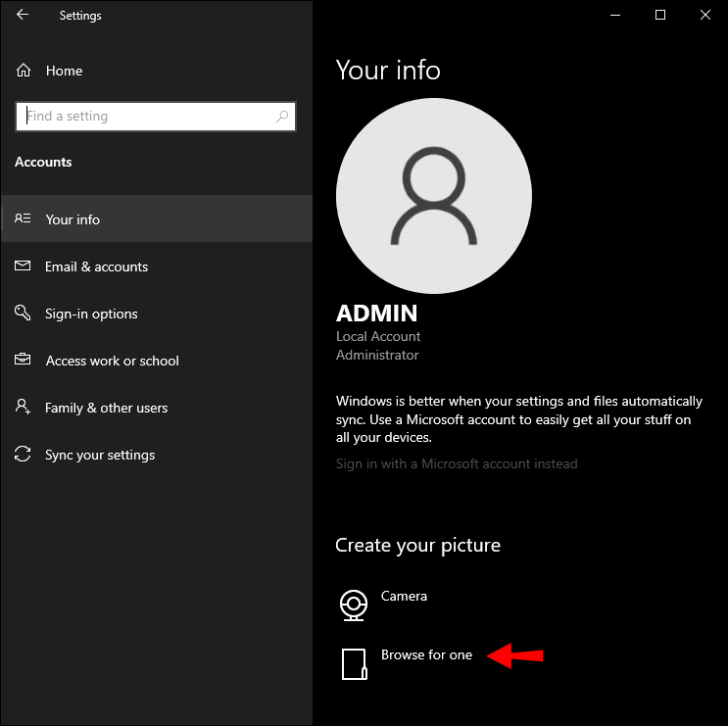728x726 pixels.
Task: Select the Camera text label
Action: click(x=404, y=596)
